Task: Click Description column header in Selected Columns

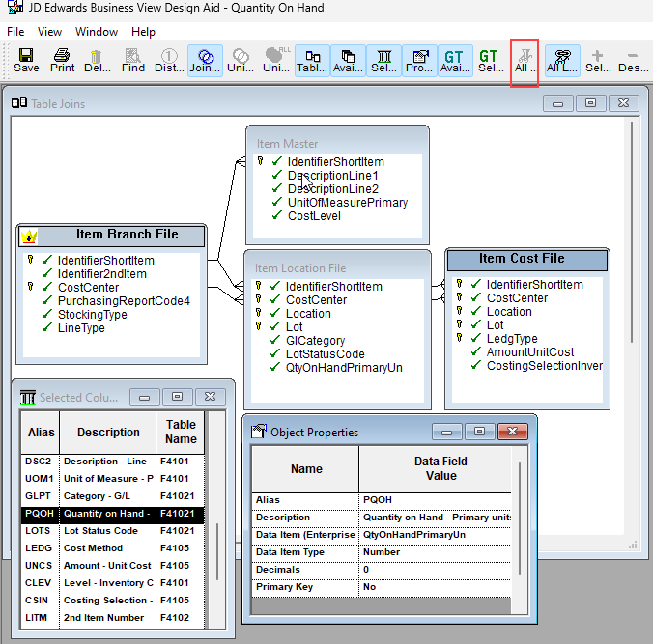Action: coord(108,433)
